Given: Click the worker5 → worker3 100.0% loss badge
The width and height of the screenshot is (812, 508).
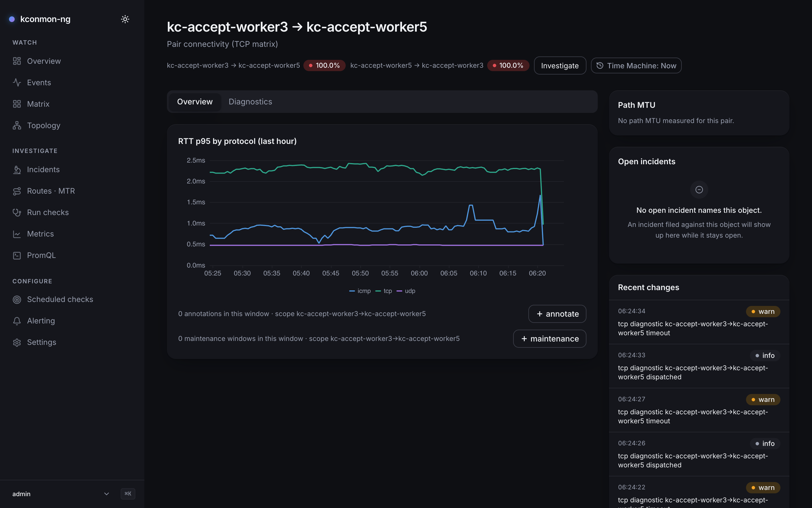Looking at the screenshot, I should click(508, 65).
